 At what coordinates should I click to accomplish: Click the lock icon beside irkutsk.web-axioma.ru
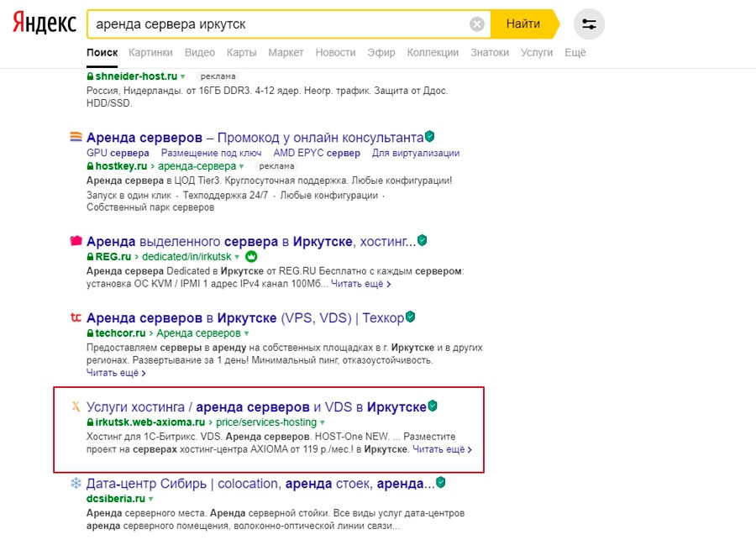click(x=90, y=422)
